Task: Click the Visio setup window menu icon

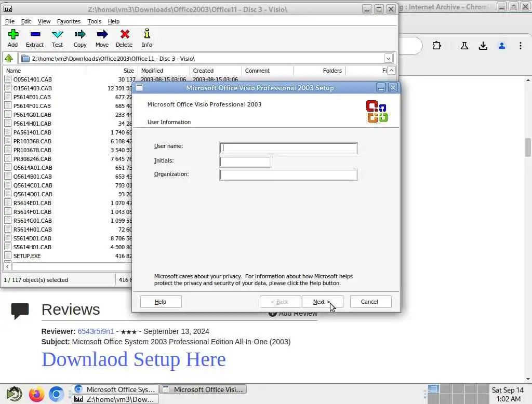Action: coord(139,88)
